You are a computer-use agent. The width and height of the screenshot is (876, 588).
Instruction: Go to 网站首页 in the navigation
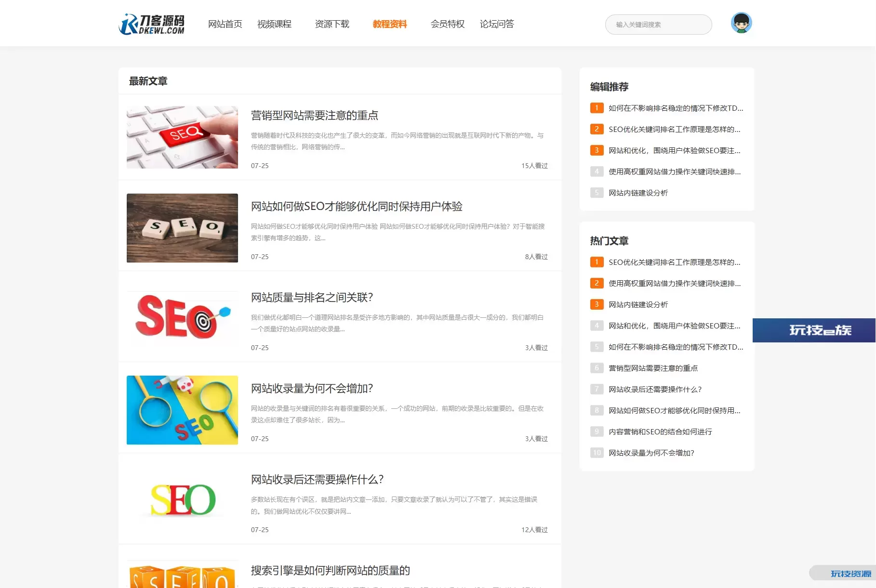coord(225,24)
